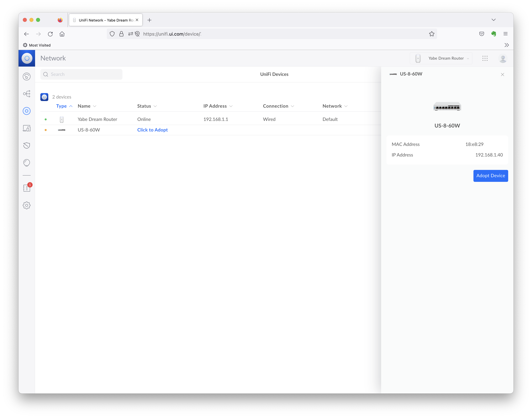532x418 pixels.
Task: Click the Wired connection cell
Action: point(269,119)
